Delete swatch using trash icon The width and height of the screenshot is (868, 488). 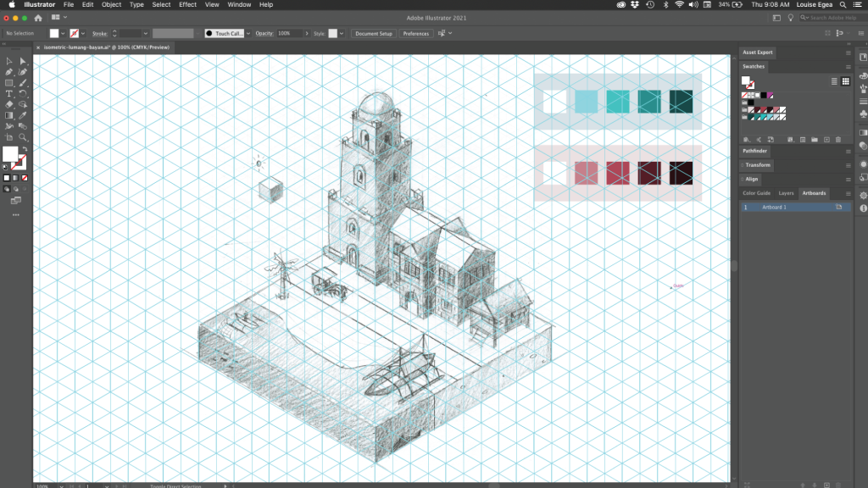(x=838, y=140)
